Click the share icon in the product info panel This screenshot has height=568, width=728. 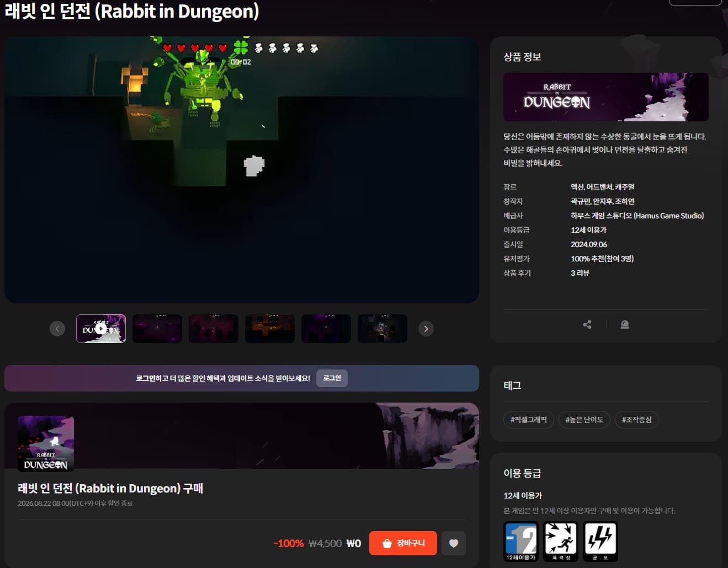tap(587, 325)
